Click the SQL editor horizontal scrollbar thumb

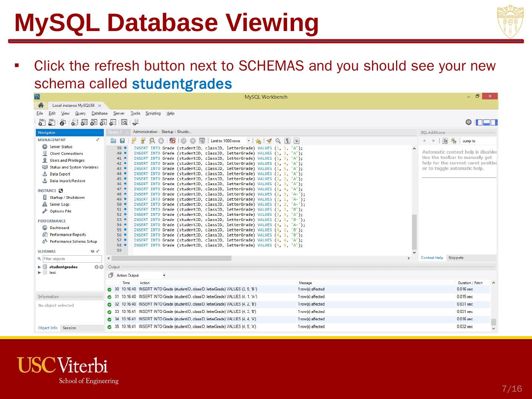171,258
